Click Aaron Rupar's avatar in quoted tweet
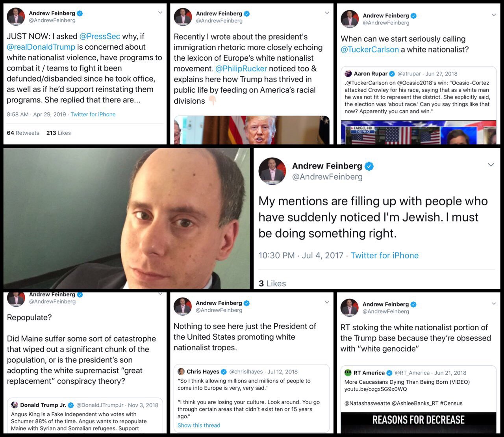The image size is (504, 437). 348,74
